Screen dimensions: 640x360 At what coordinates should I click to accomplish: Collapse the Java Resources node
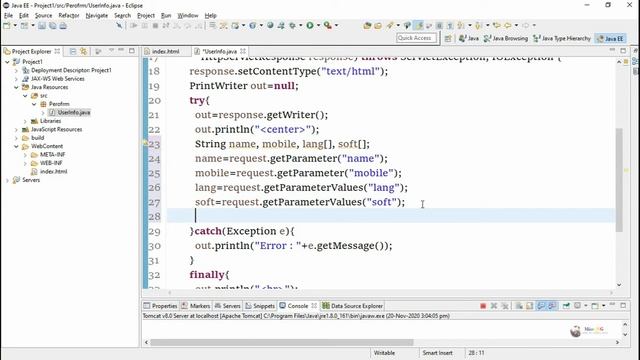coord(16,87)
